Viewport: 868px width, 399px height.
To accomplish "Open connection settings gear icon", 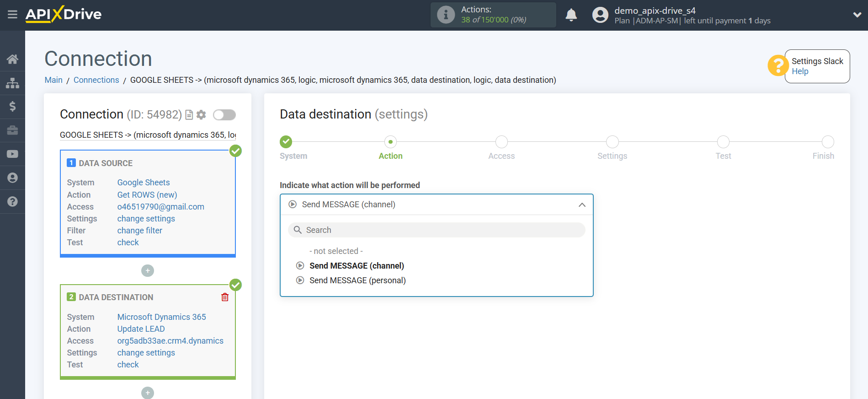I will [x=201, y=115].
